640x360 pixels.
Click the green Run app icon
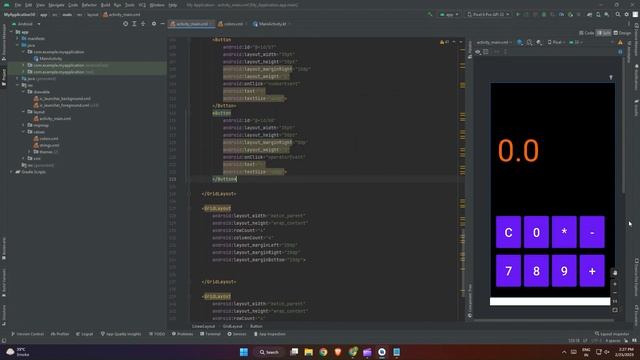tap(518, 14)
